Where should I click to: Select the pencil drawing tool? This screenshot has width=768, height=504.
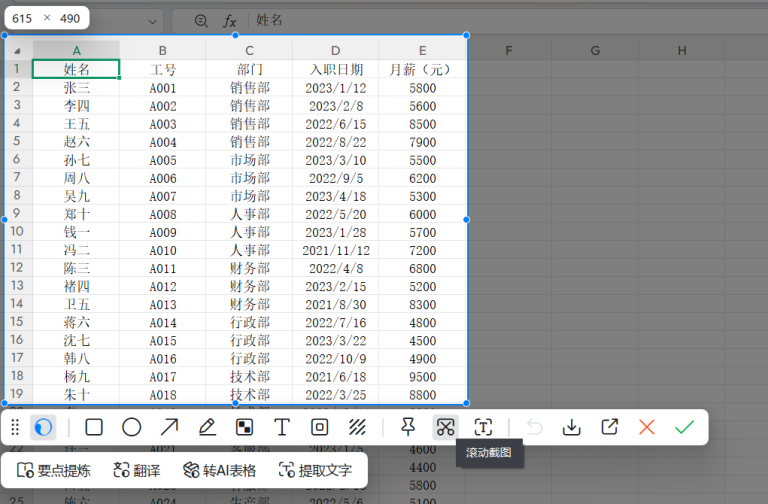[207, 427]
